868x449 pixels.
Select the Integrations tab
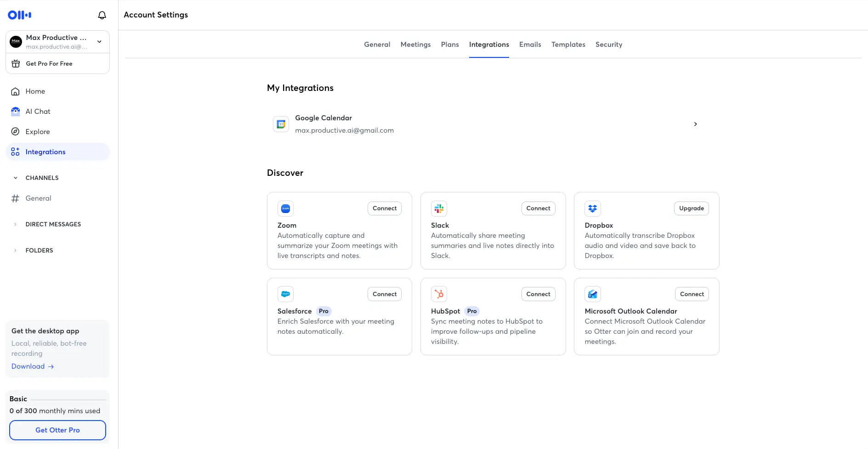pyautogui.click(x=489, y=45)
